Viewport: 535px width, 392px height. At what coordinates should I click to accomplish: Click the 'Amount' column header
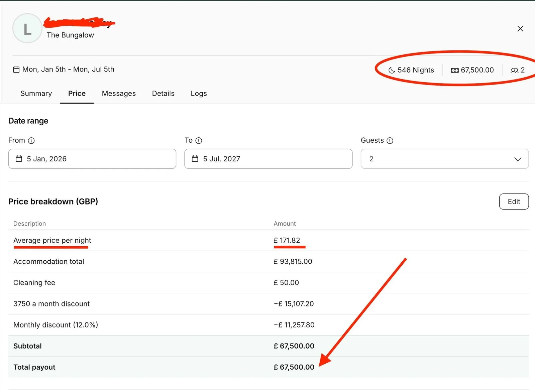click(285, 224)
